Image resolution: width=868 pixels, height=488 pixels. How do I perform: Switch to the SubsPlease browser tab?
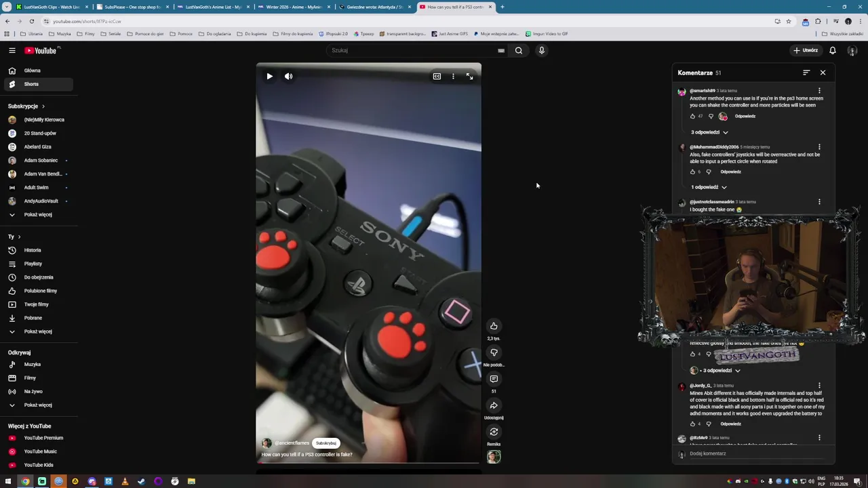point(132,7)
